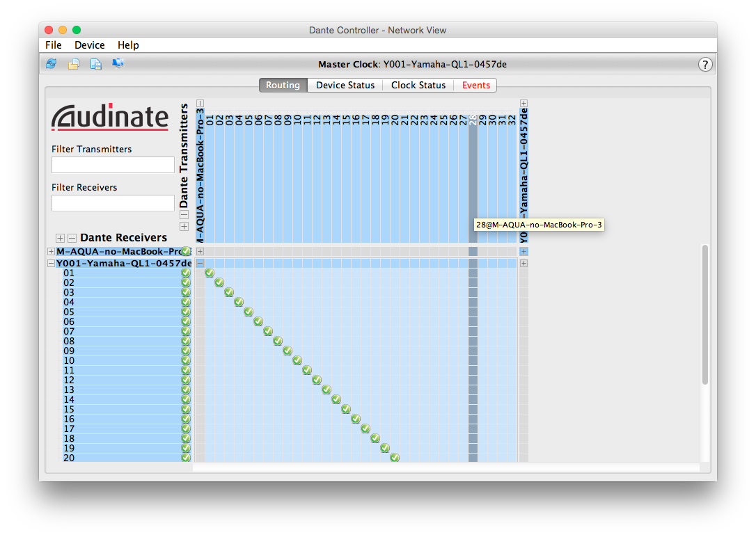
Task: Expand all Dante Receivers with plus button
Action: pyautogui.click(x=60, y=238)
